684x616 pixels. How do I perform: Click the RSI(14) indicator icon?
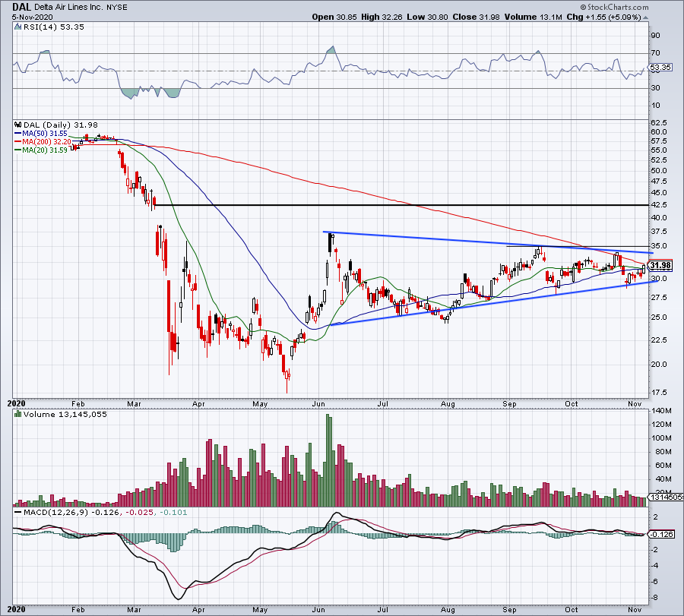click(x=18, y=27)
